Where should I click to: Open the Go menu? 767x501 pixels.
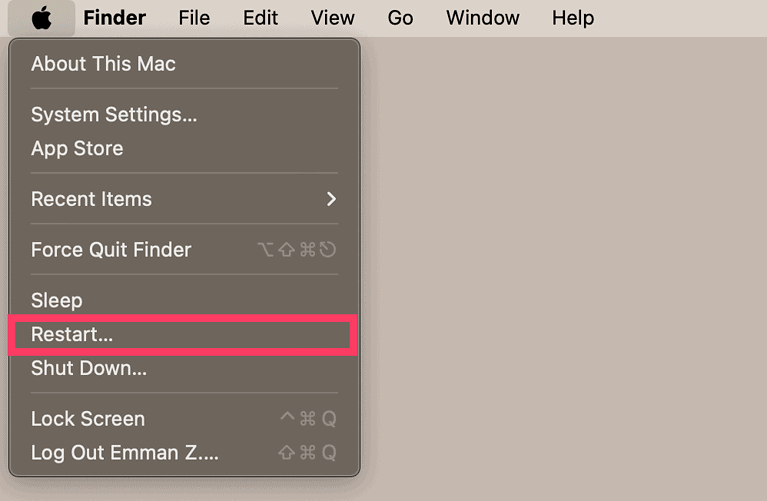pos(400,18)
